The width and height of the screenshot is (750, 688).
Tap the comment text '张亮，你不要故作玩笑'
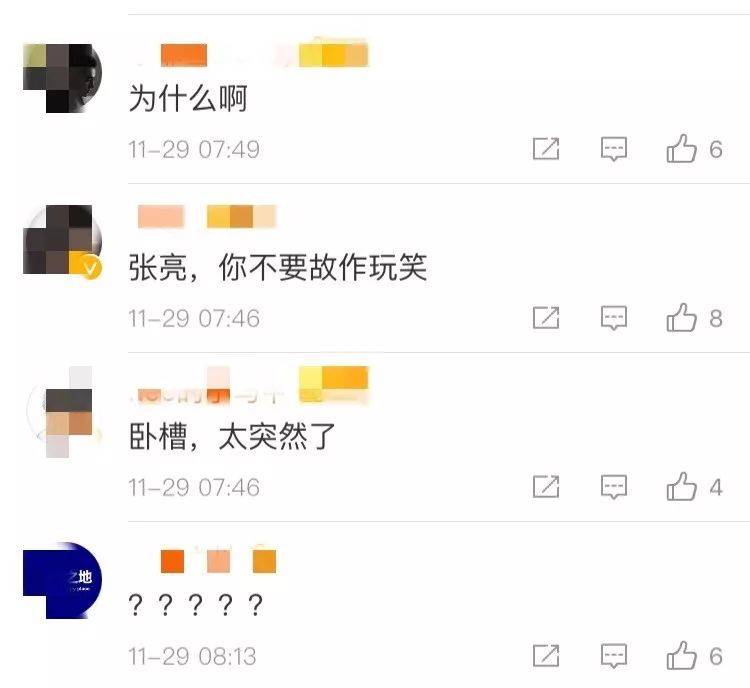coord(278,267)
